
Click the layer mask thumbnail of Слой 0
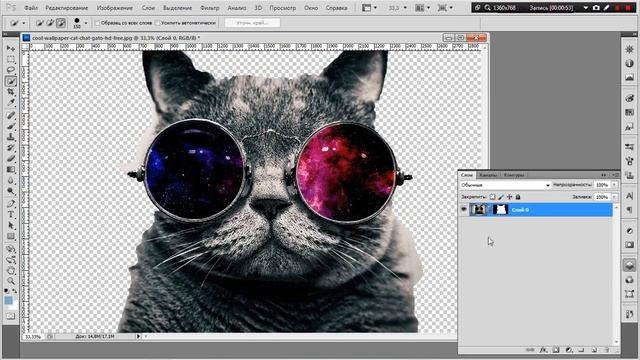(500, 210)
